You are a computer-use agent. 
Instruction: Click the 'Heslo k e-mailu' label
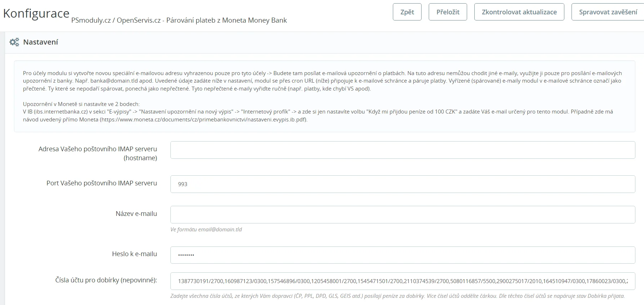tap(135, 254)
